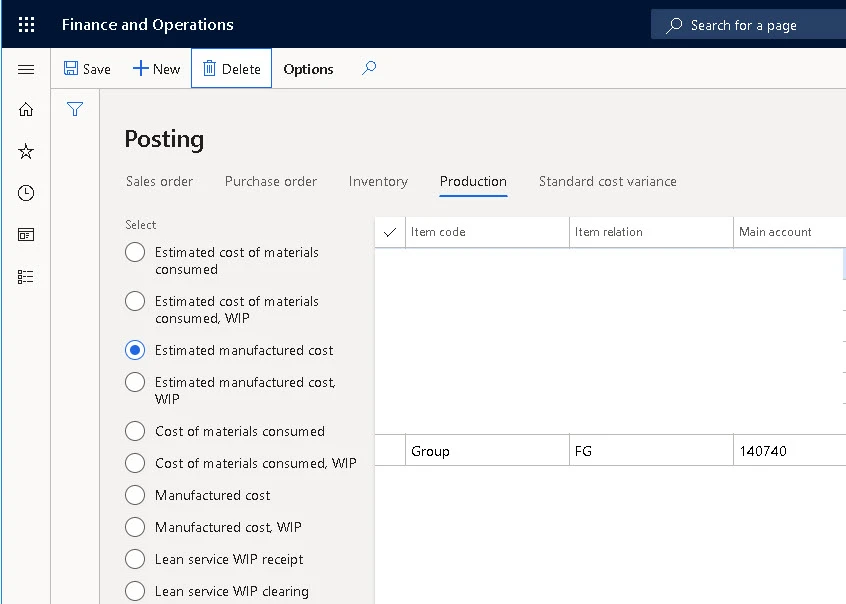
Task: Switch to the Purchase order tab
Action: [271, 181]
